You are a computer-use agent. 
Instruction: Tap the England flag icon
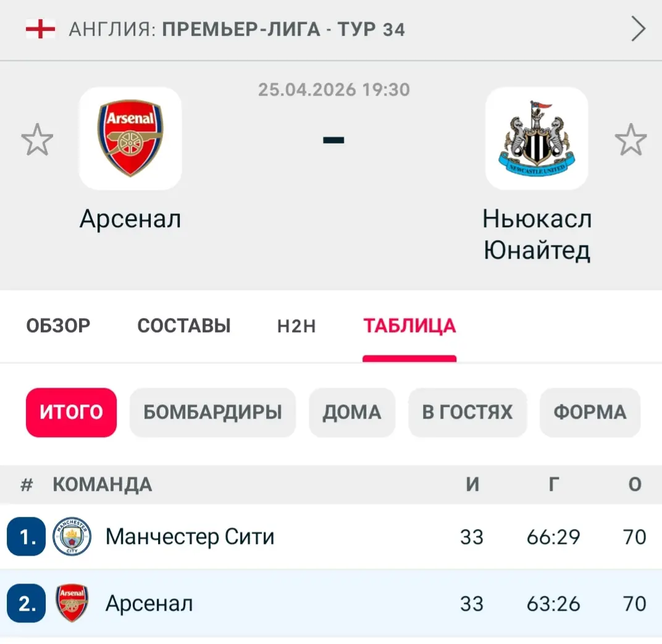coord(40,29)
